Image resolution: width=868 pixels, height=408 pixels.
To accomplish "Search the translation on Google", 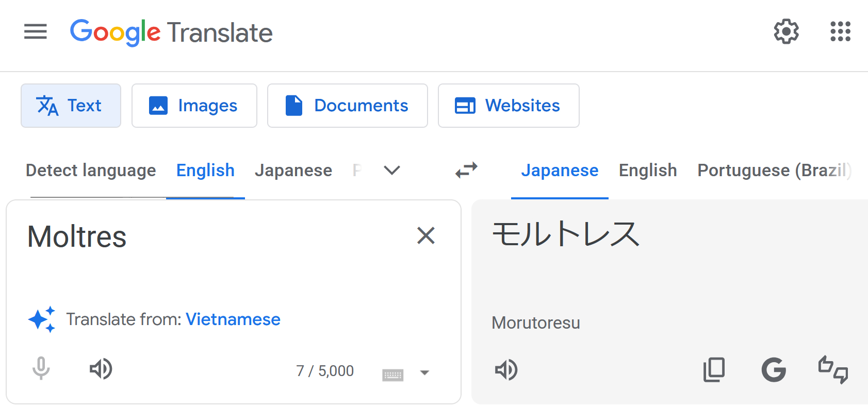I will coord(774,370).
